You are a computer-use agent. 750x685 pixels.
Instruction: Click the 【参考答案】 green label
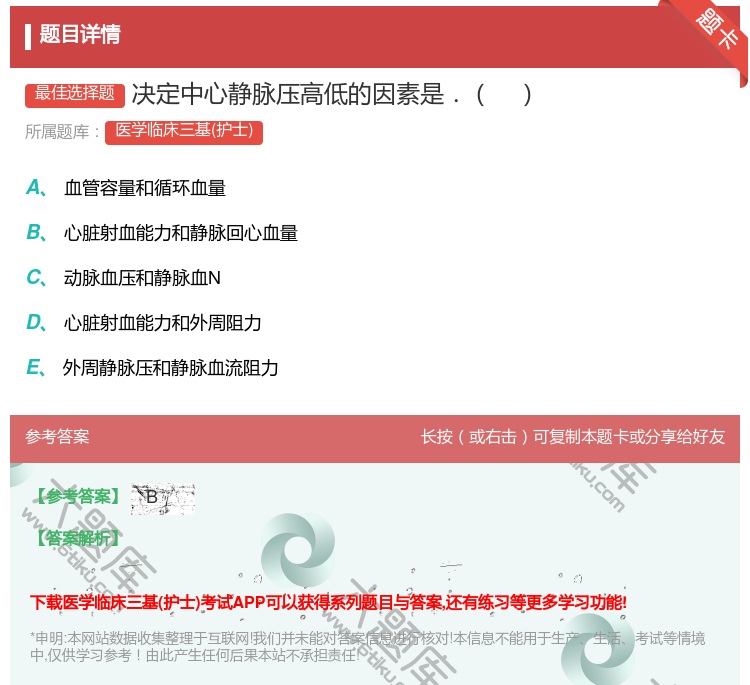[x=78, y=497]
